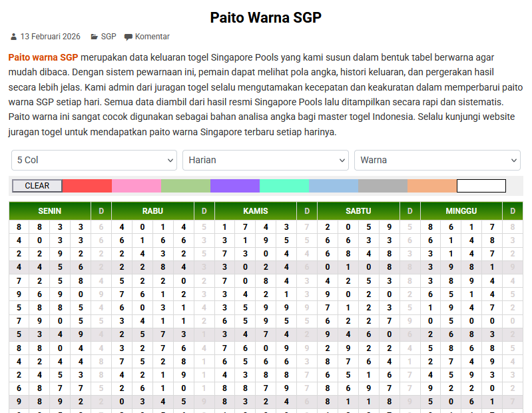This screenshot has width=532, height=413.
Task: Open the Warna dropdown
Action: [x=437, y=160]
